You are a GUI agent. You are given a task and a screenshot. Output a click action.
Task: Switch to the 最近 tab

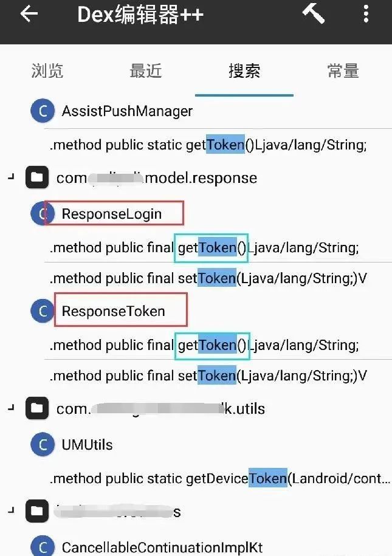(146, 70)
